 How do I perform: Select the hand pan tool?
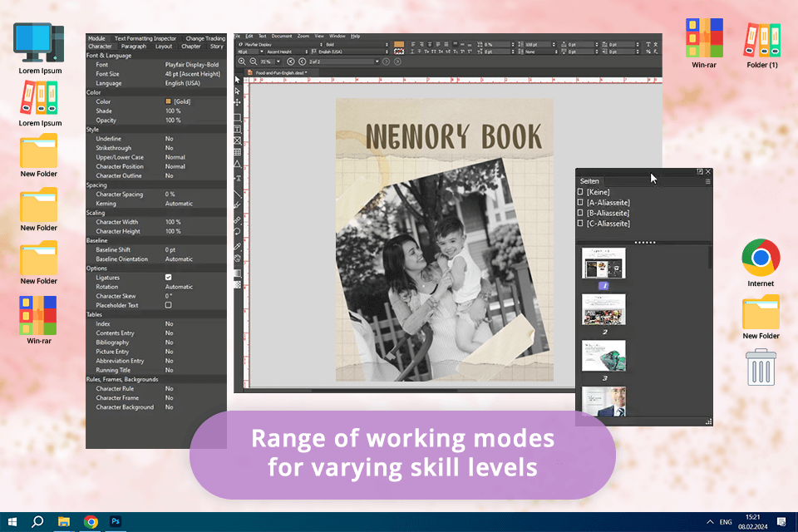coord(237,259)
